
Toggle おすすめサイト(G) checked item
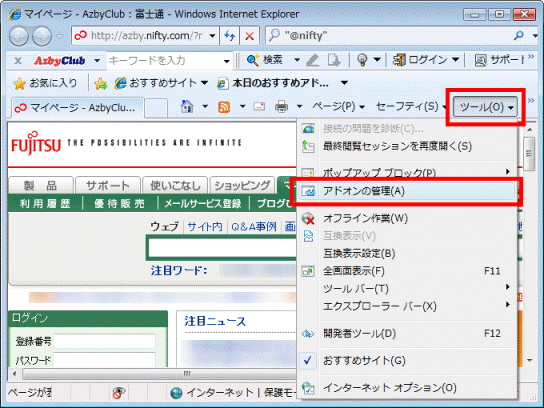(407, 361)
